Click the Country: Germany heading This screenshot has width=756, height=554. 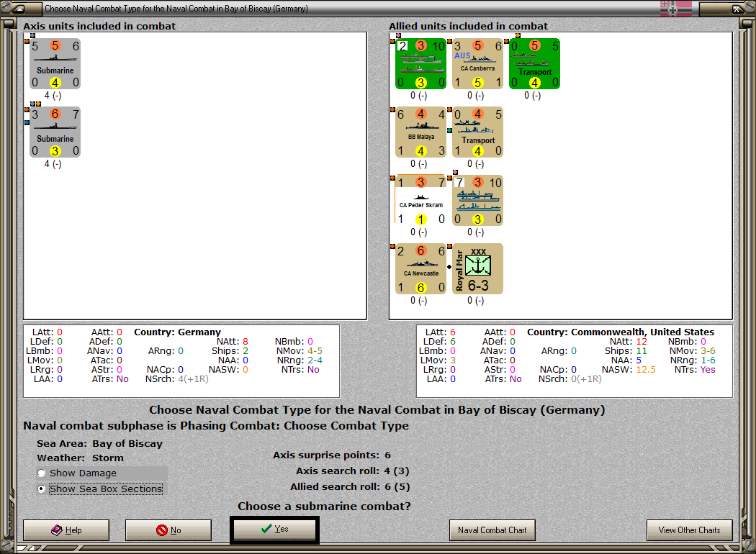(177, 332)
